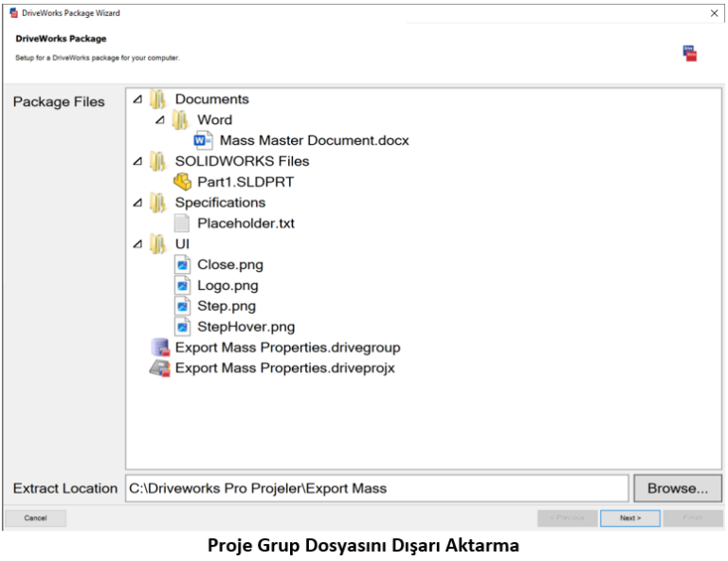The height and width of the screenshot is (561, 728).
Task: Click the drivegroup file icon
Action: [160, 348]
